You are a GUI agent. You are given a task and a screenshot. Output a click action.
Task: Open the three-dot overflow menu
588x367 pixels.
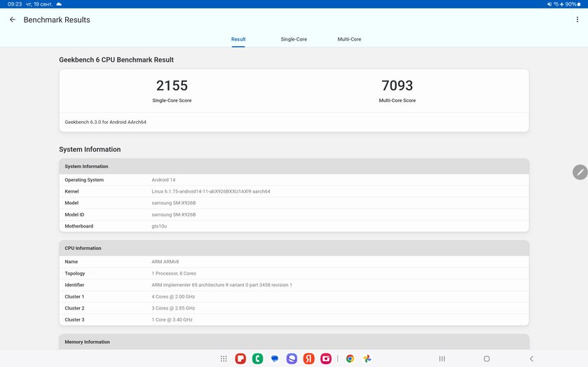577,20
